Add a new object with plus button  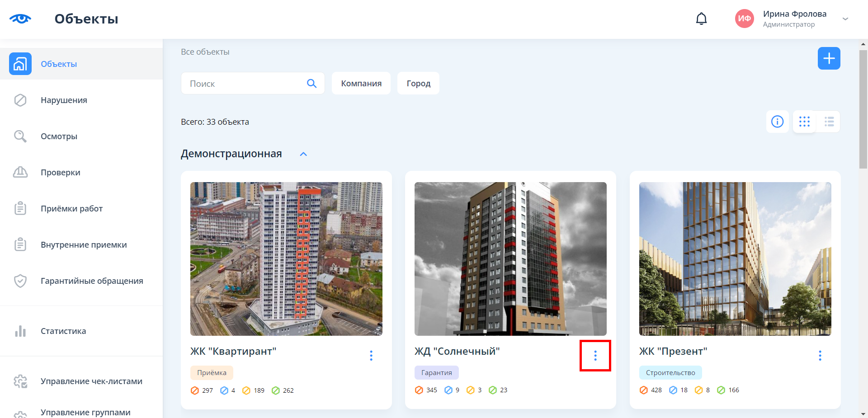829,58
